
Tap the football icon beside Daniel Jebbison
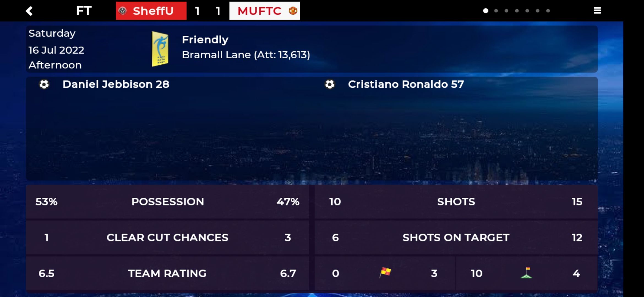point(44,84)
